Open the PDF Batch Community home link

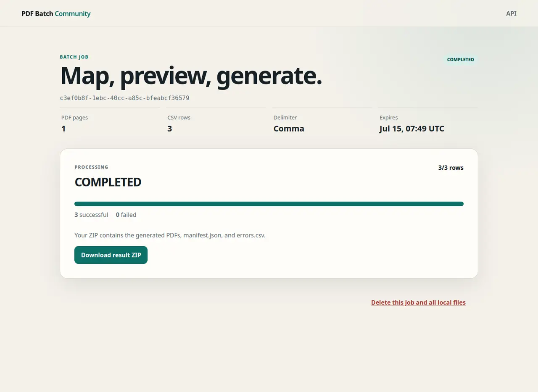coord(56,13)
